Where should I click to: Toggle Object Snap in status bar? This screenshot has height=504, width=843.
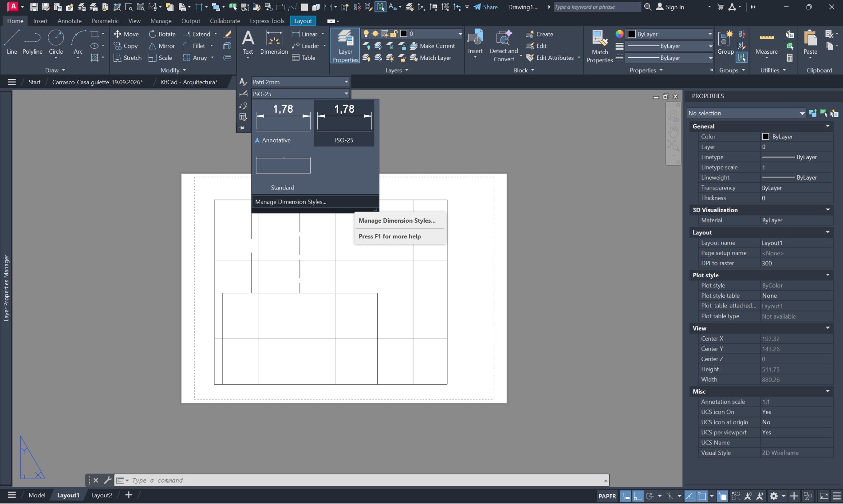(702, 496)
